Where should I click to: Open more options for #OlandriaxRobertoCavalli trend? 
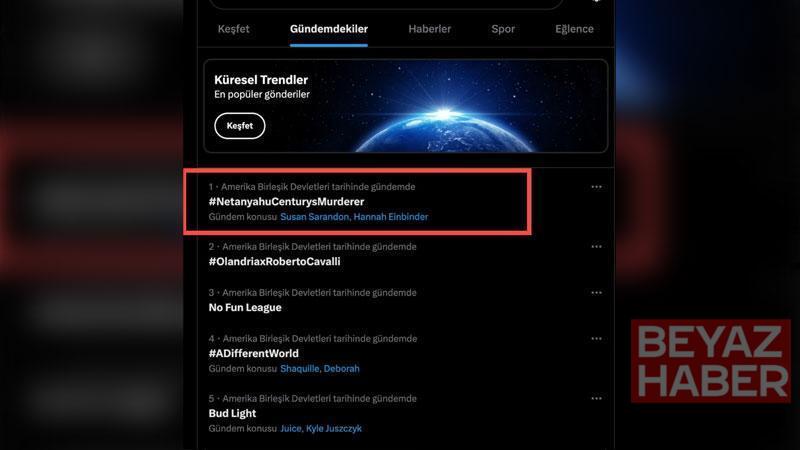(596, 246)
